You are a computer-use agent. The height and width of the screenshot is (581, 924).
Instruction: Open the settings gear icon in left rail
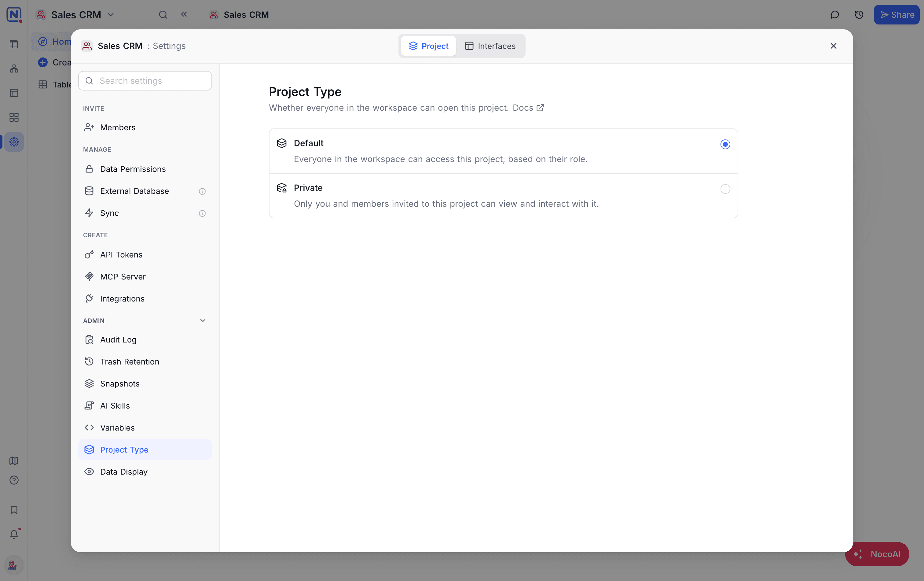click(14, 142)
